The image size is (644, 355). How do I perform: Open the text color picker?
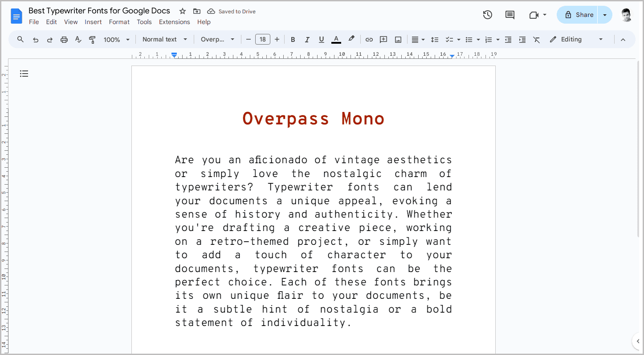coord(336,40)
